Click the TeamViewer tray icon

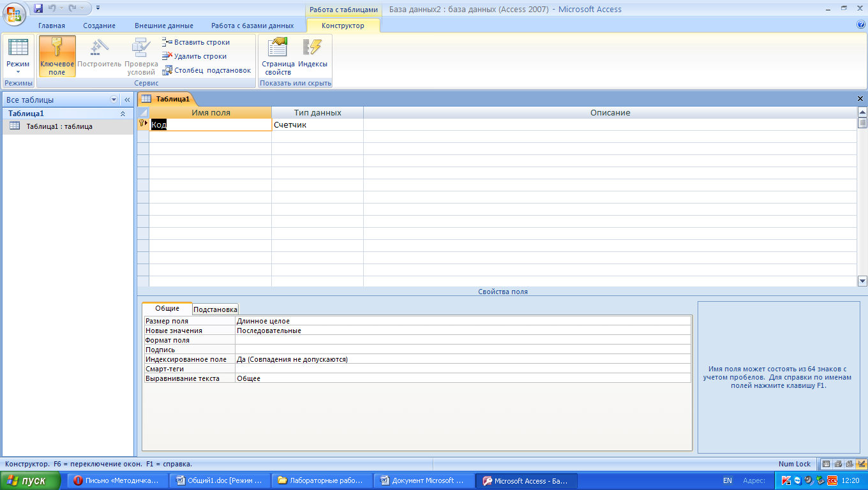point(797,480)
